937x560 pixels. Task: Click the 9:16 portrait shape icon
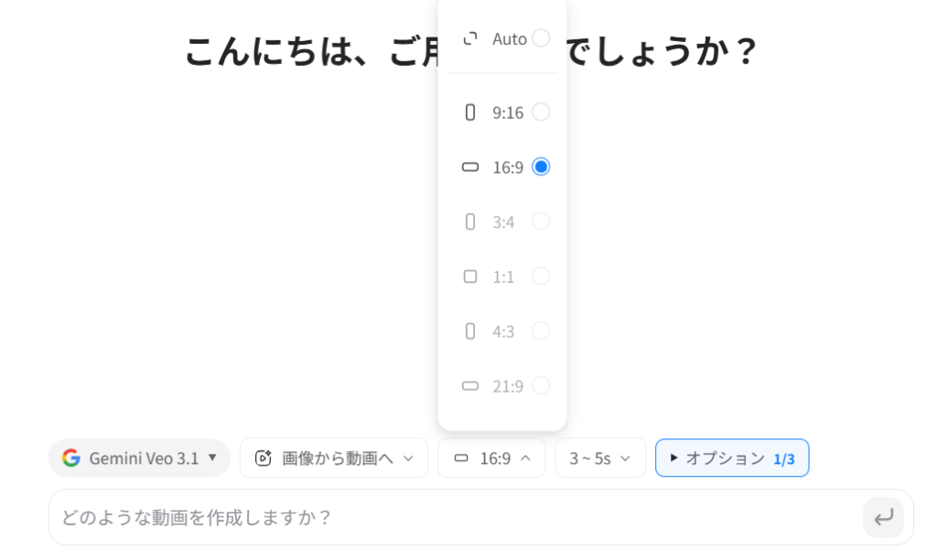pyautogui.click(x=470, y=113)
